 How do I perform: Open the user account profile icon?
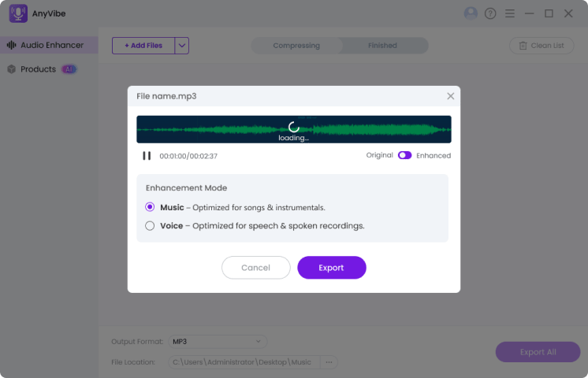(471, 13)
